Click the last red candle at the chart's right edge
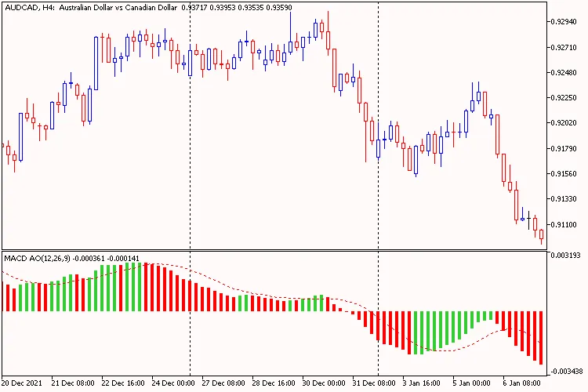This screenshot has height=392, width=588. (541, 234)
